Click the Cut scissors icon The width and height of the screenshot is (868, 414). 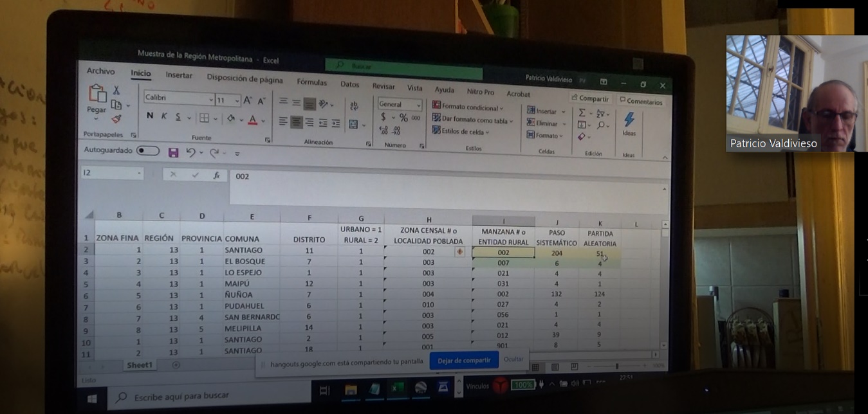(x=116, y=91)
